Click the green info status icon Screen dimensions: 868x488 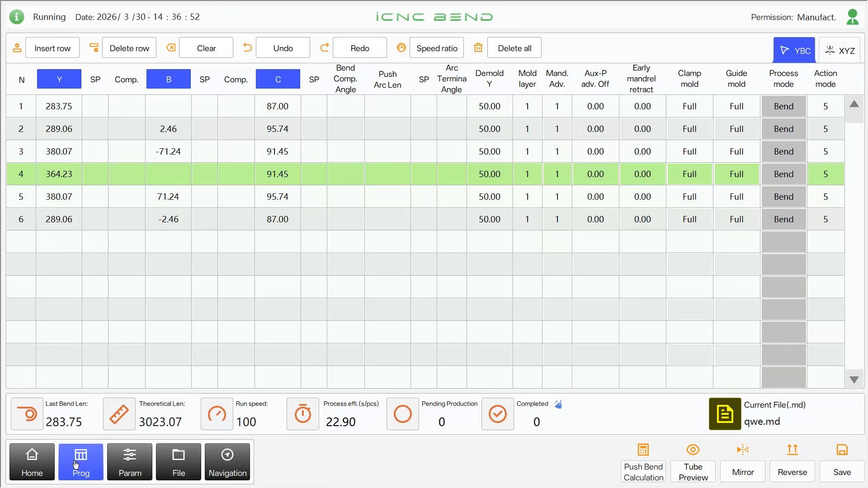pos(17,17)
